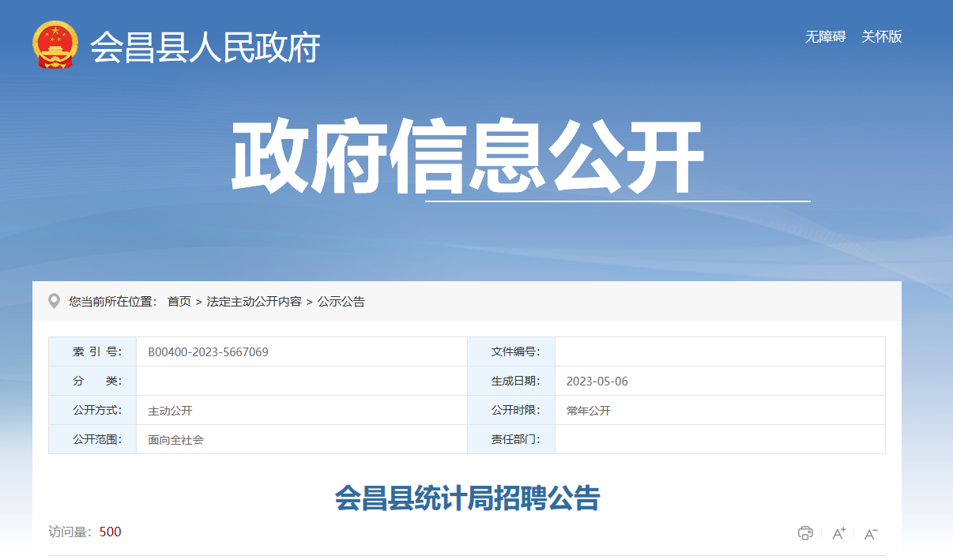The width and height of the screenshot is (953, 560).
Task: Click the location pin icon
Action: pos(54,301)
